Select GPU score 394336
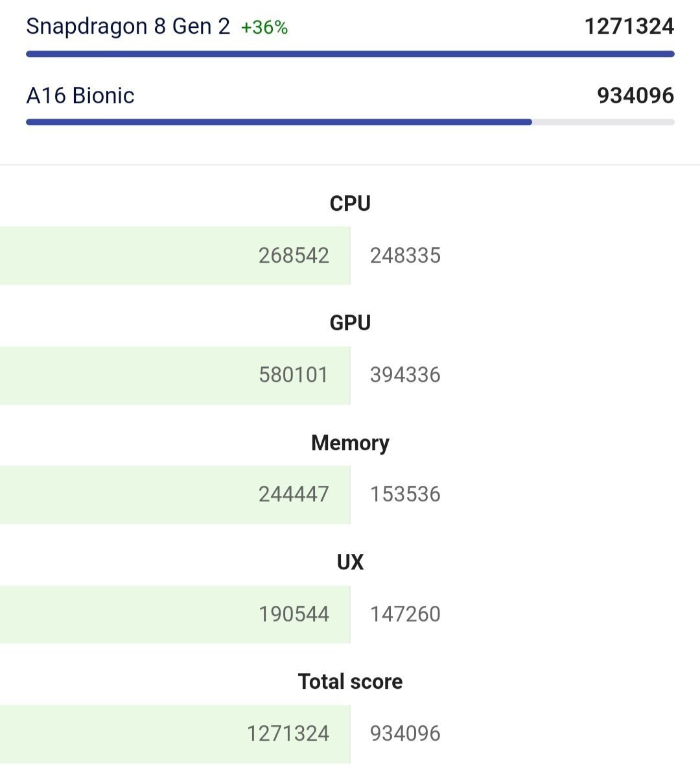This screenshot has height=777, width=700. [406, 375]
